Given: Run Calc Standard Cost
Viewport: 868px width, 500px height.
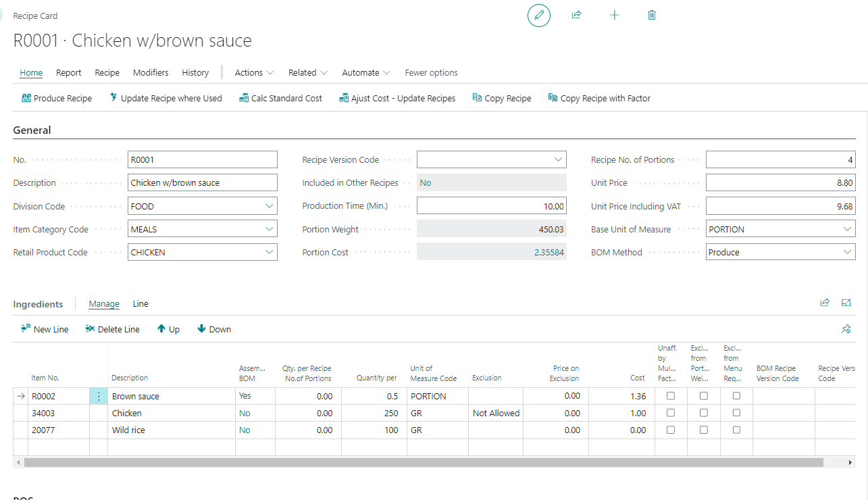Looking at the screenshot, I should tap(280, 99).
